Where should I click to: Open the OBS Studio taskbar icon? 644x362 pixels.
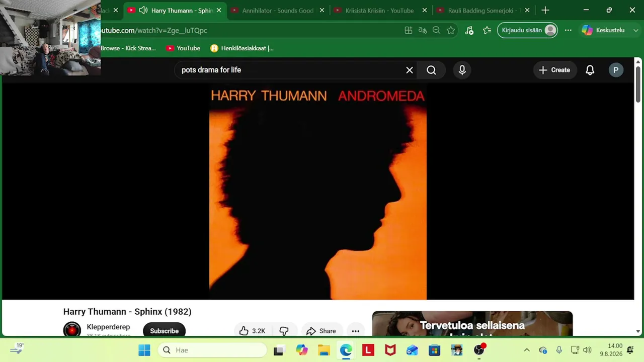pos(479,350)
